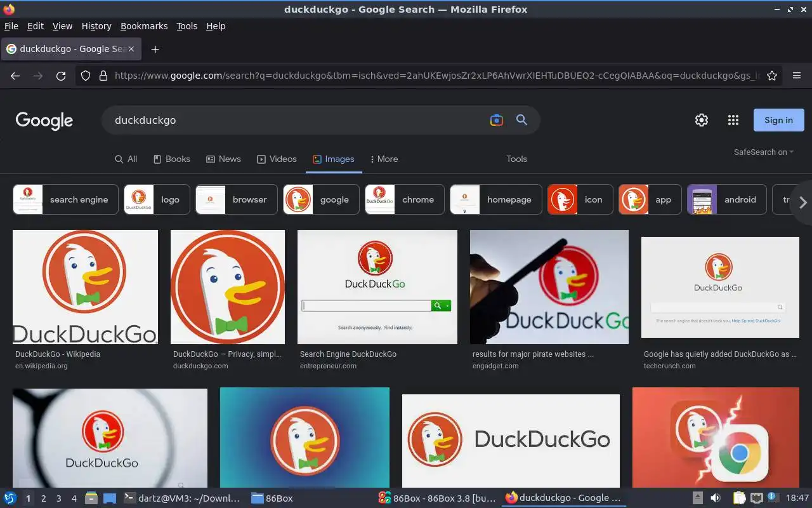Image resolution: width=812 pixels, height=508 pixels.
Task: Open the taskbar start menu icon
Action: [10, 498]
